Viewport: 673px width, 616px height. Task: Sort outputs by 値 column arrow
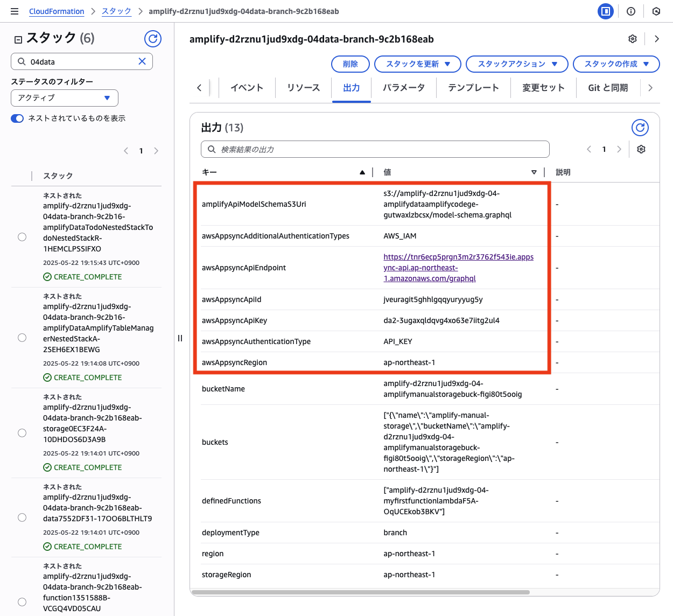click(534, 172)
